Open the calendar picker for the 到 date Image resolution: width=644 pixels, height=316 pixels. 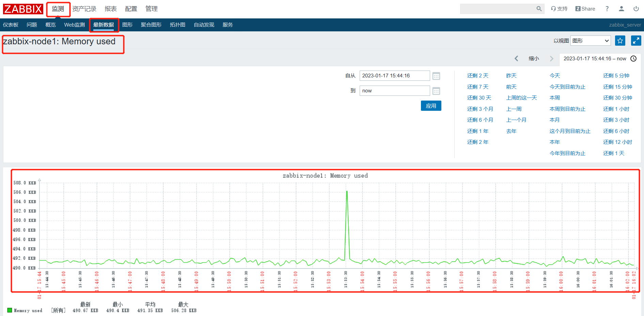(x=436, y=91)
